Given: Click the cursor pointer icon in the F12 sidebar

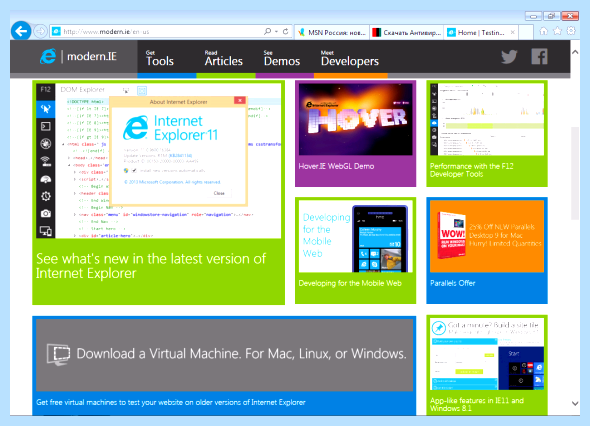Looking at the screenshot, I should pyautogui.click(x=46, y=109).
